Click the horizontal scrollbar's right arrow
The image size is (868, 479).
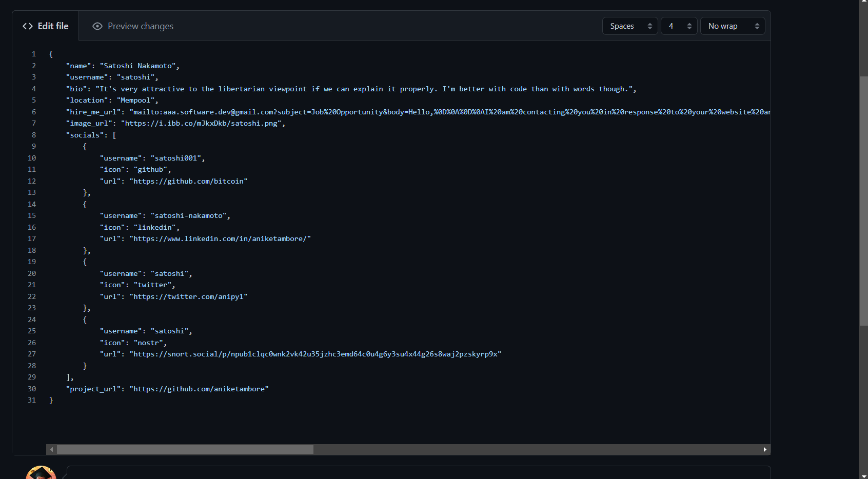point(765,450)
